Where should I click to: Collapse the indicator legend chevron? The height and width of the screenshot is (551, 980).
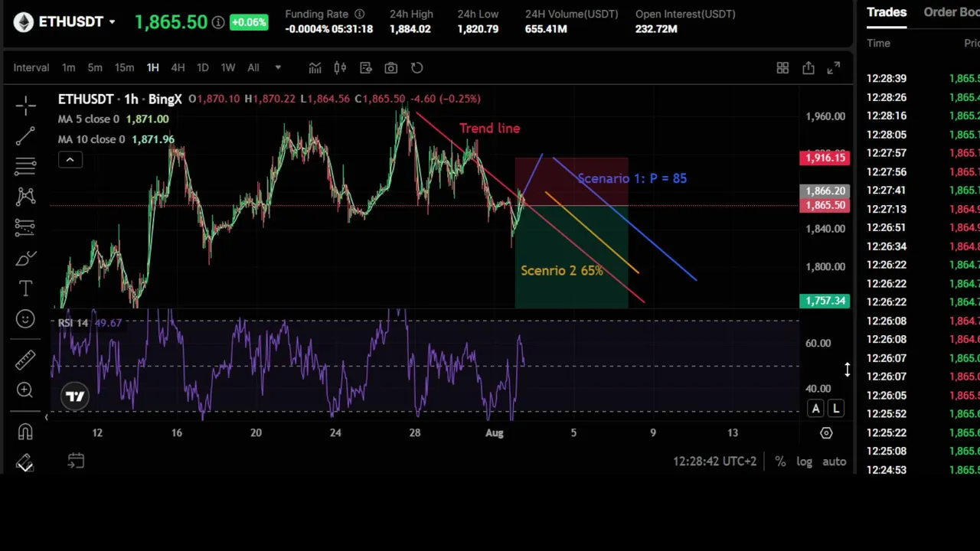pyautogui.click(x=70, y=159)
